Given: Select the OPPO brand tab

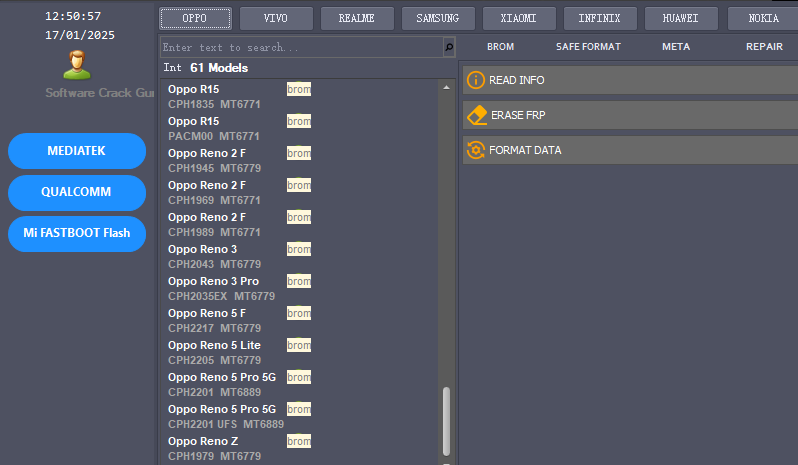Looking at the screenshot, I should pyautogui.click(x=195, y=18).
